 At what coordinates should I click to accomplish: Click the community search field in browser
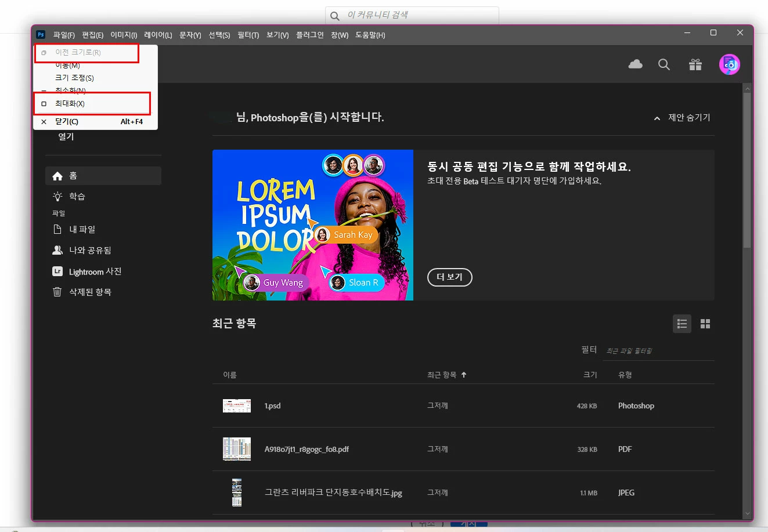pyautogui.click(x=412, y=15)
